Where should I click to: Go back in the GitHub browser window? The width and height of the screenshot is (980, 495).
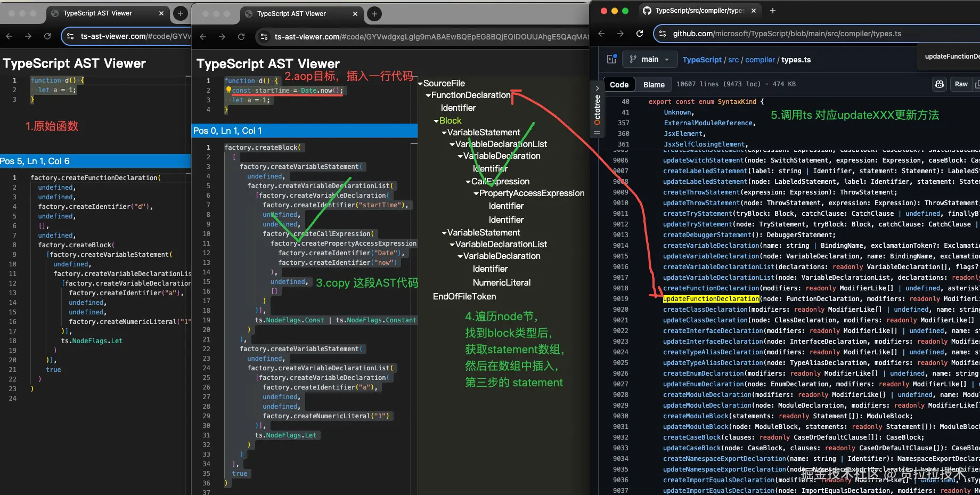(x=601, y=34)
